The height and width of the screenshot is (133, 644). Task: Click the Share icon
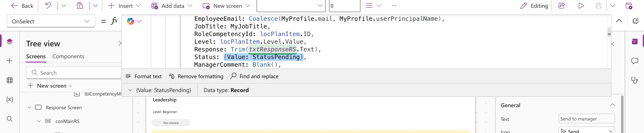click(x=562, y=6)
